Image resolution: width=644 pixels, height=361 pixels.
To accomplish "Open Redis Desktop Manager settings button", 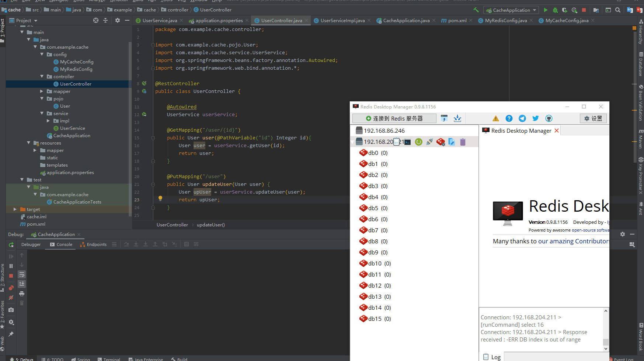I will coord(593,118).
